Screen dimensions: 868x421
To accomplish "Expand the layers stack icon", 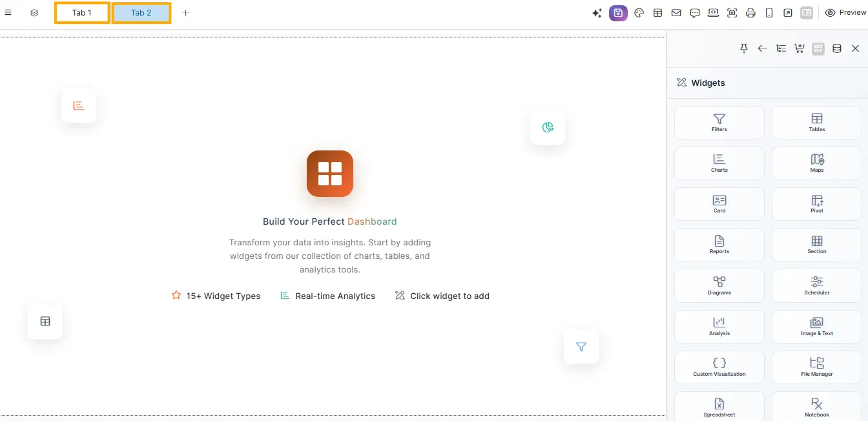I will (x=34, y=13).
